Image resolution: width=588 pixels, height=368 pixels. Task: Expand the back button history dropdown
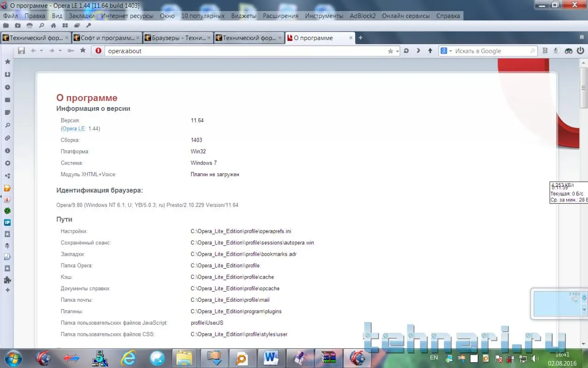coord(41,51)
